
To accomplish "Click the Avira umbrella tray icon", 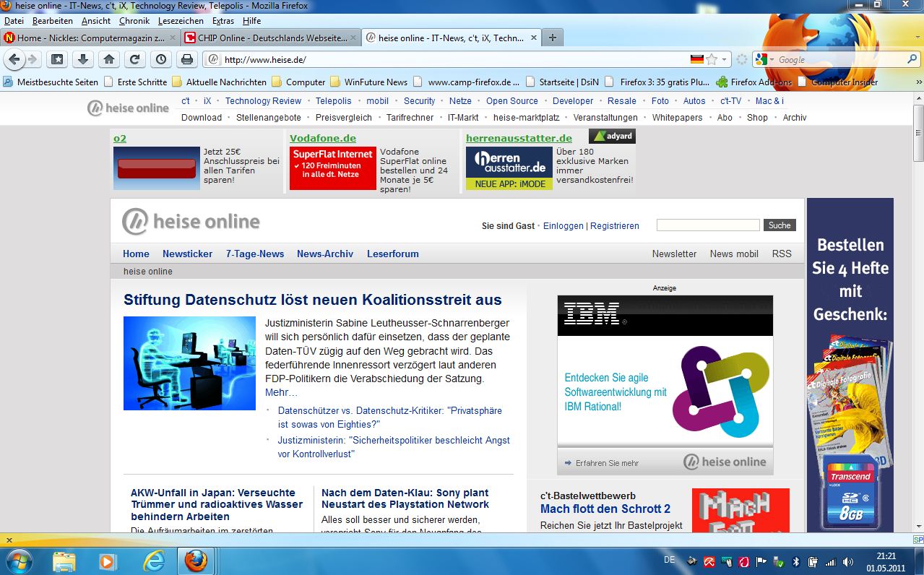I will click(710, 561).
